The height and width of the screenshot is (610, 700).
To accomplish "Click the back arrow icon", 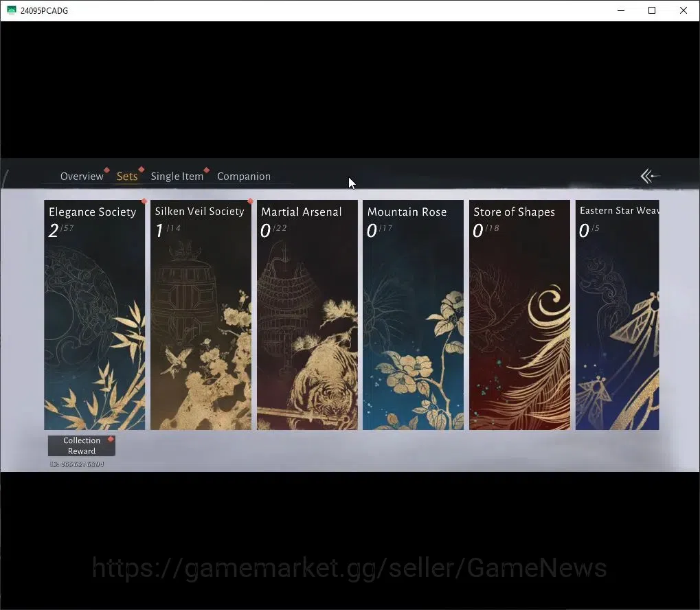I will pyautogui.click(x=650, y=176).
